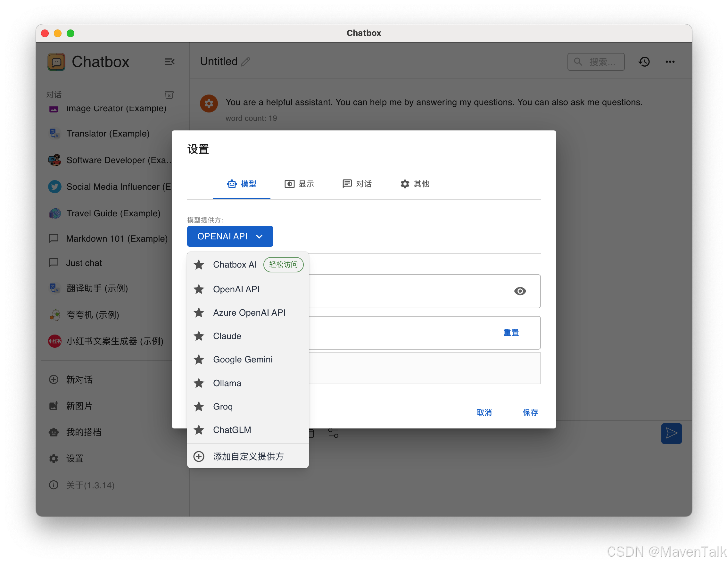Click the system prompt message text
This screenshot has height=564, width=728.
(434, 102)
